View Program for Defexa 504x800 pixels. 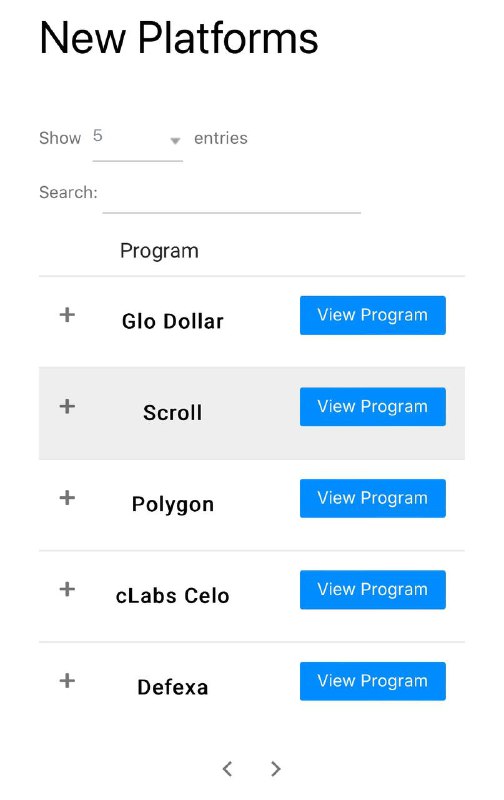click(372, 681)
